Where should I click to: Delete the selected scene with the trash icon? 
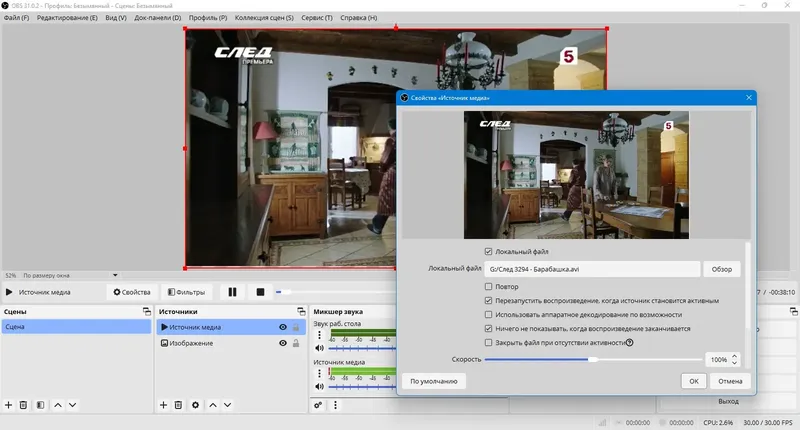click(x=23, y=405)
